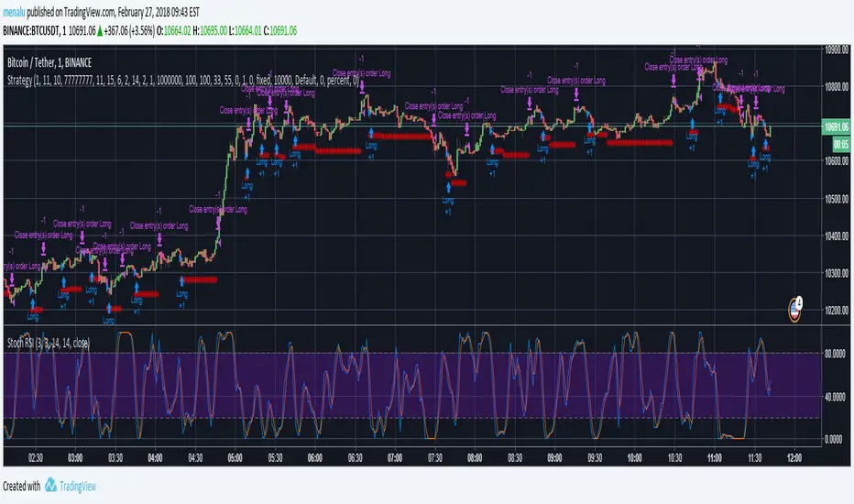
Task: Open the TradingView link at the bottom
Action: pyautogui.click(x=77, y=486)
